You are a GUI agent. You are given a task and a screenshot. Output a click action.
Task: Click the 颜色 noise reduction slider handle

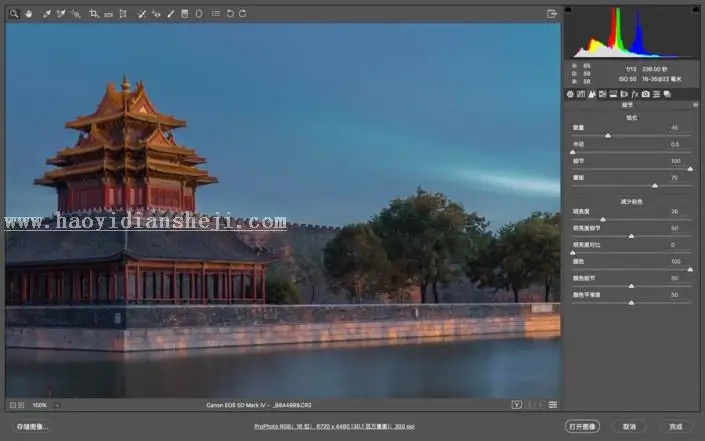[690, 269]
